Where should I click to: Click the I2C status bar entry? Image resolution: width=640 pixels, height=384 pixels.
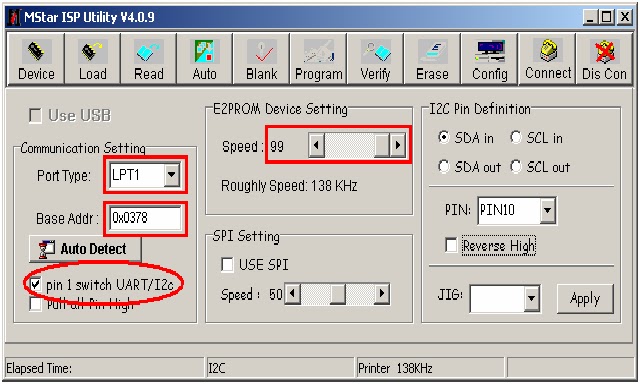point(280,368)
